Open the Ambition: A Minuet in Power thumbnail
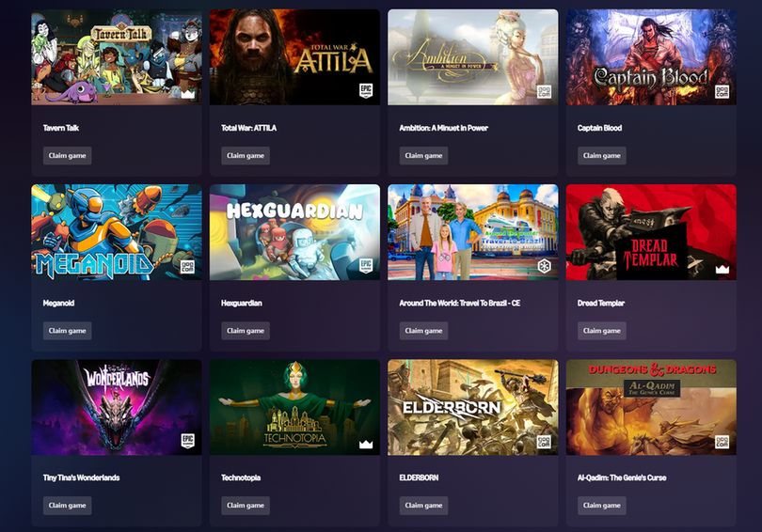Image resolution: width=762 pixels, height=532 pixels. 473,57
